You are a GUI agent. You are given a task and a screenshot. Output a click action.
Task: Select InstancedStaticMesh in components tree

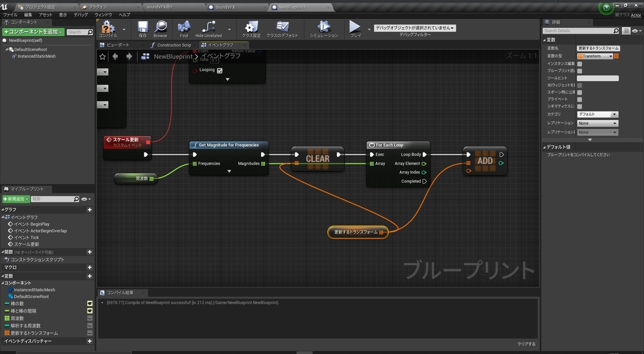coord(36,56)
